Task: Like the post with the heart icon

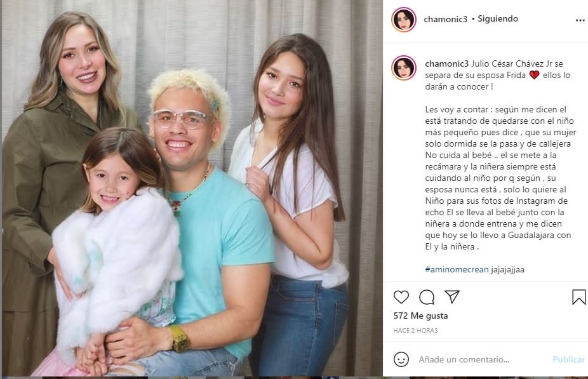Action: point(401,297)
